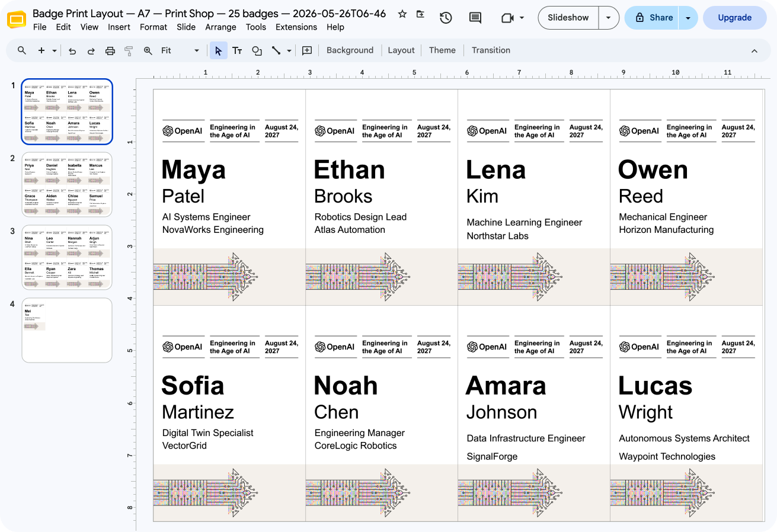The height and width of the screenshot is (532, 777).
Task: Collapse the toolbar with the chevron
Action: pos(754,51)
